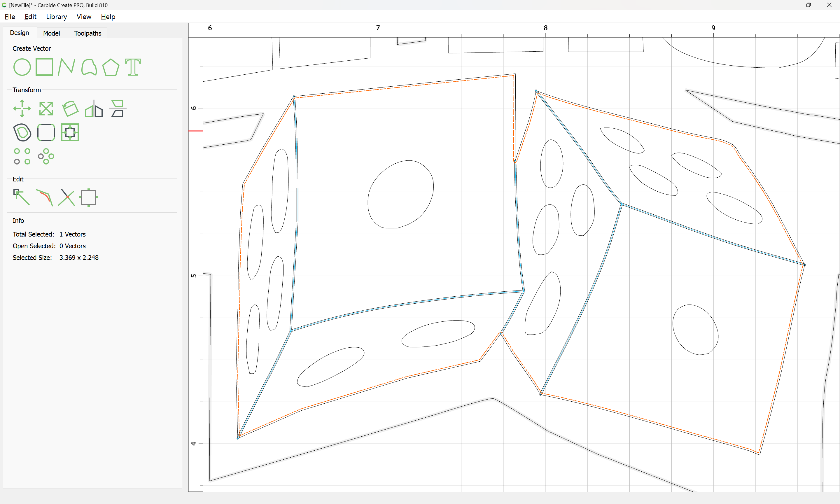Open the Linear Array tool
This screenshot has width=840, height=504.
(x=22, y=156)
